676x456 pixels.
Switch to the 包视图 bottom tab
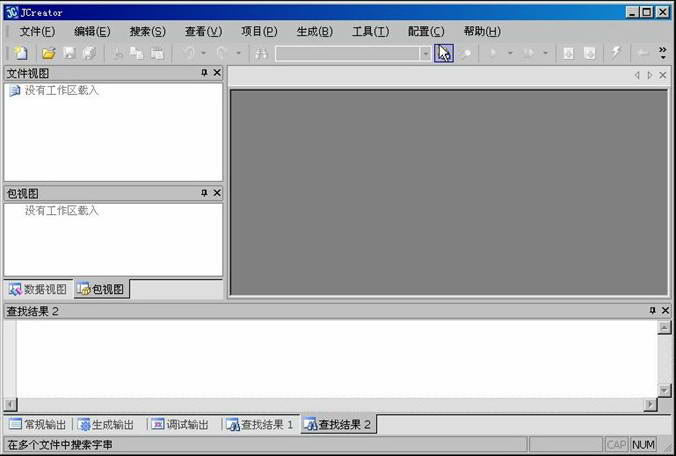(x=102, y=289)
